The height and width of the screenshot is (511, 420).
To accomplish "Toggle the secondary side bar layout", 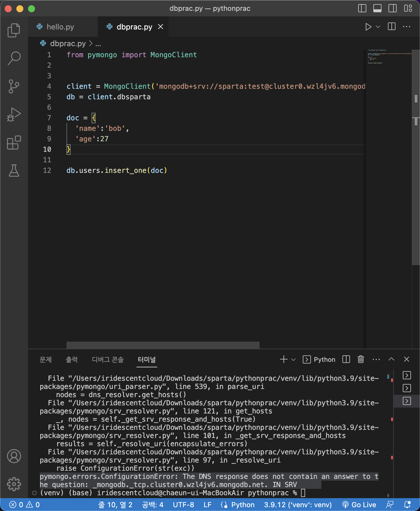I will click(x=393, y=8).
